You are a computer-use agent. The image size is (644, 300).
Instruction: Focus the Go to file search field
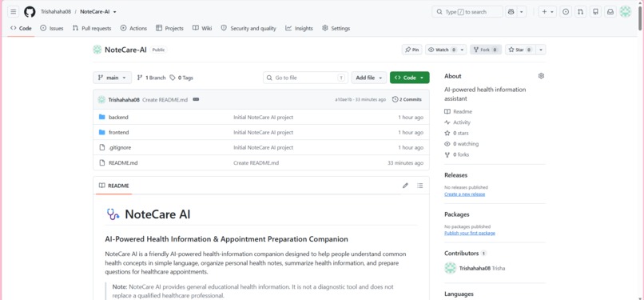[305, 78]
